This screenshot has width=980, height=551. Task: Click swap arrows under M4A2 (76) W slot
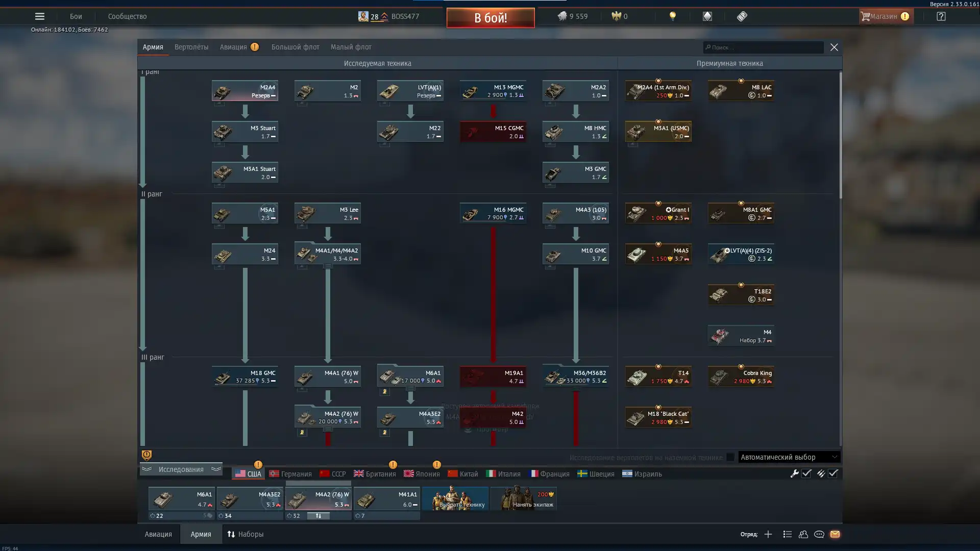click(x=318, y=516)
